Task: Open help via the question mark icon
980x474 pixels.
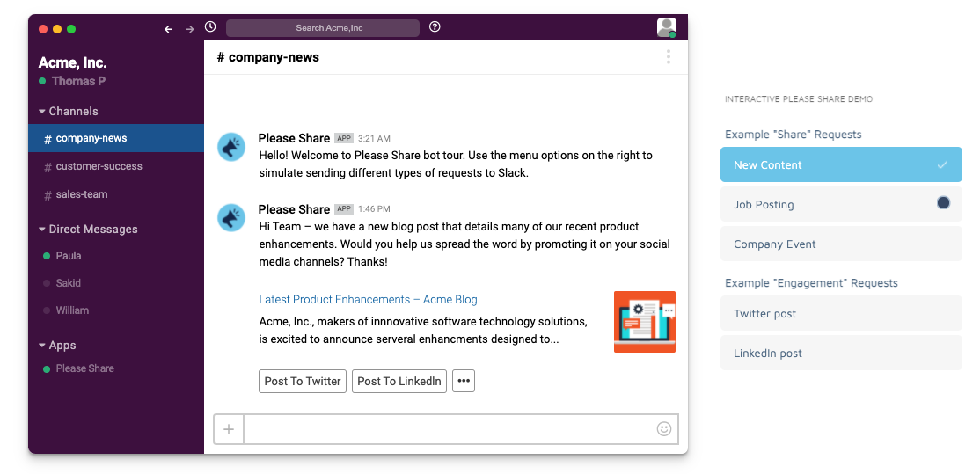Action: tap(435, 27)
